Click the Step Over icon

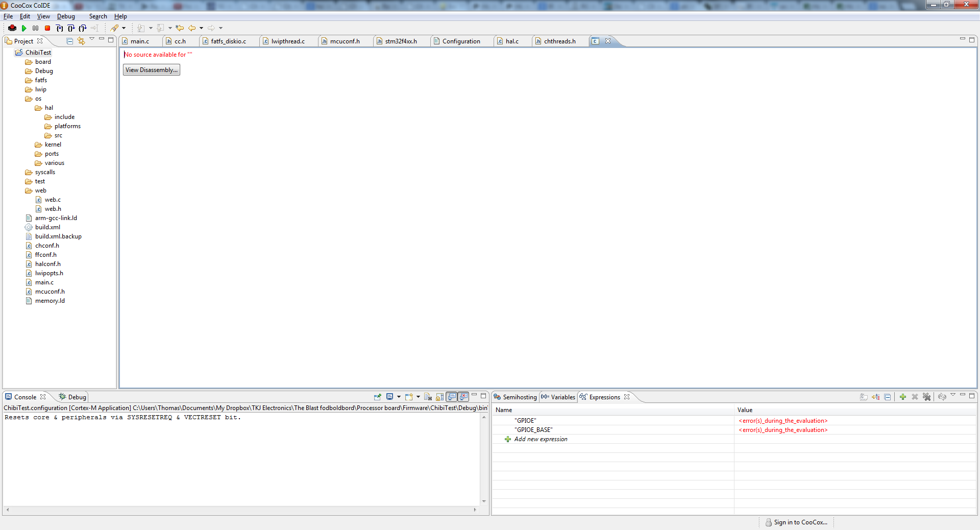(71, 28)
